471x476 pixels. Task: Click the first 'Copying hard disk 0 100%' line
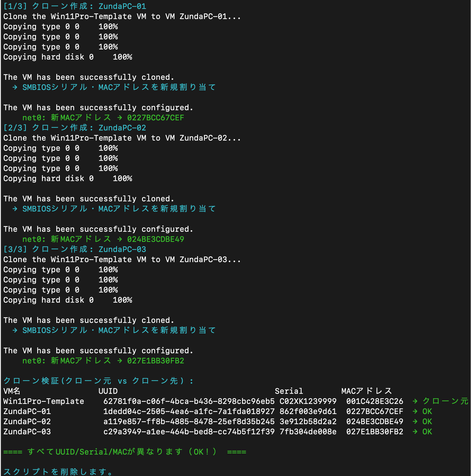click(68, 57)
